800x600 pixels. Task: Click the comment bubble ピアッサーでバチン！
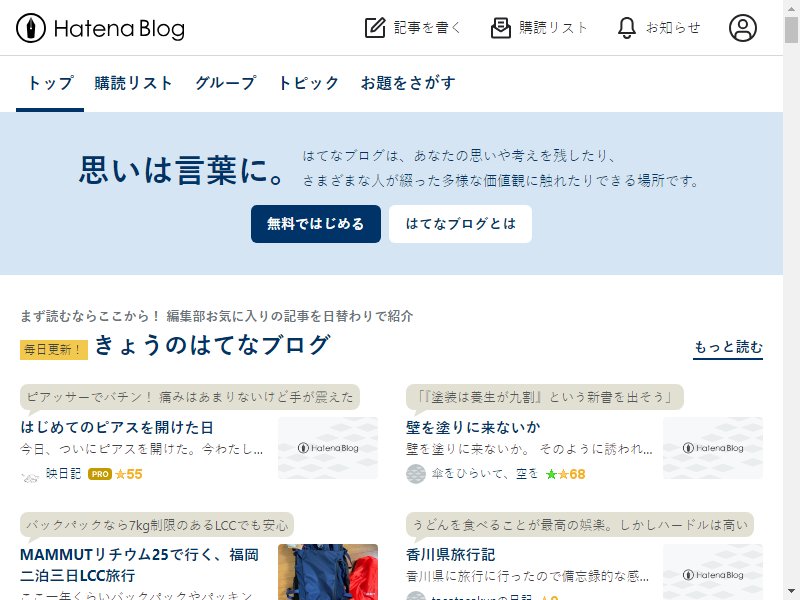[190, 397]
